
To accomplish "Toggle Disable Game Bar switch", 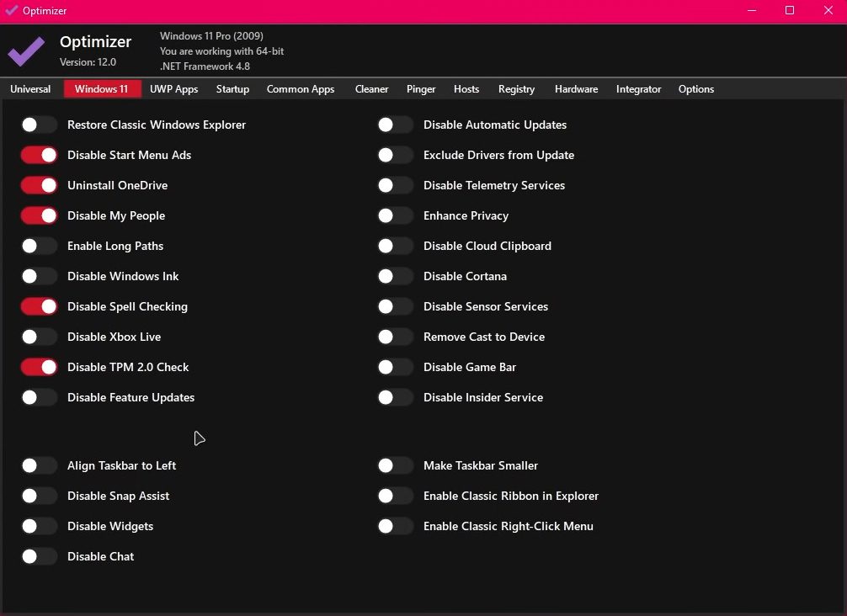I will pos(396,367).
